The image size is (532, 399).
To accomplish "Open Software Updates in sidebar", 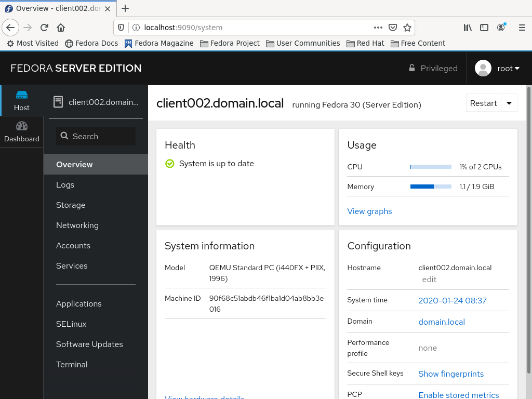I will [96, 344].
